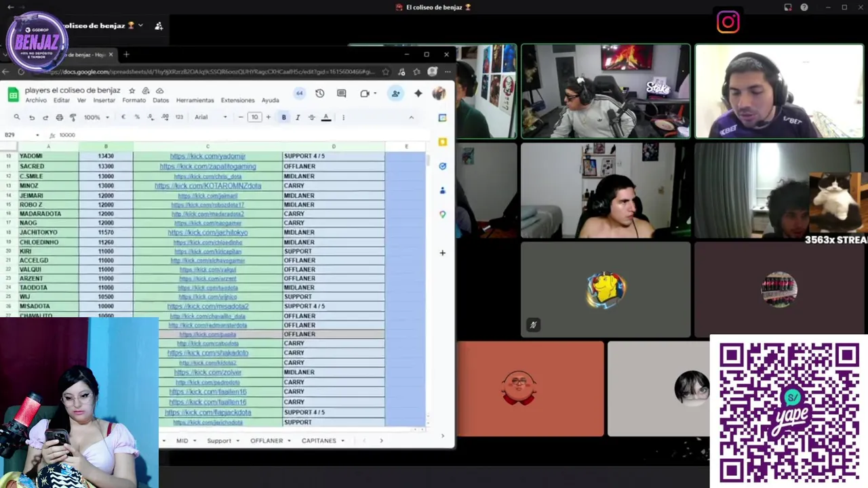
Task: Print the spreadsheet
Action: click(x=59, y=117)
